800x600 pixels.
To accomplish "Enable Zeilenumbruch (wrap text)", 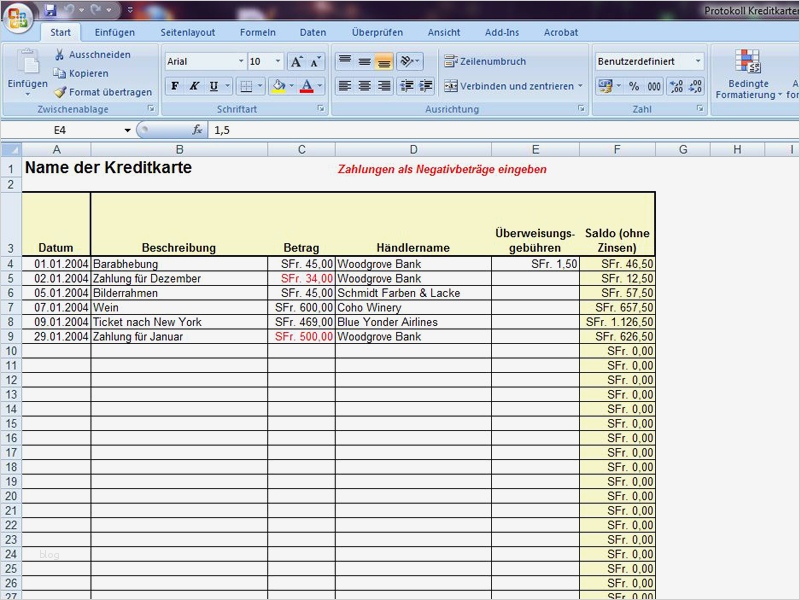I will tap(490, 62).
